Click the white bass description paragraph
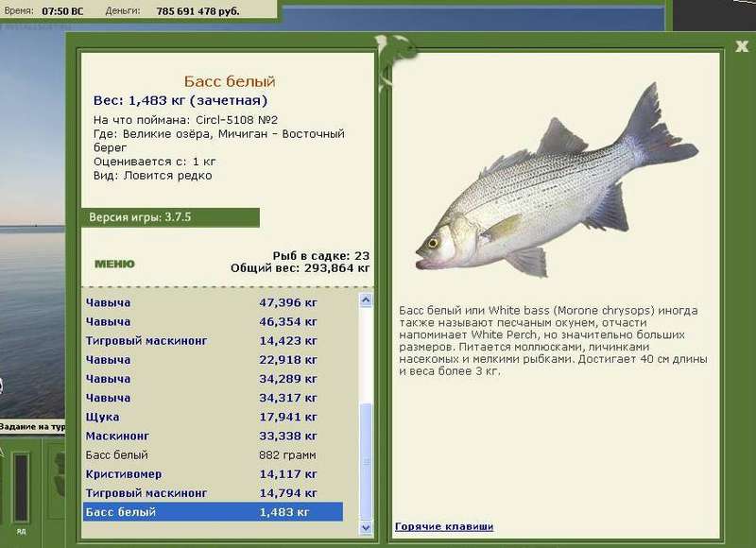Image resolution: width=756 pixels, height=548 pixels. click(x=553, y=341)
